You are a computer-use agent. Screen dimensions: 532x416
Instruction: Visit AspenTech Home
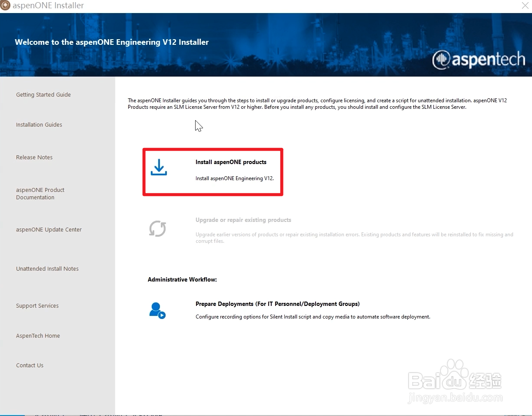38,335
